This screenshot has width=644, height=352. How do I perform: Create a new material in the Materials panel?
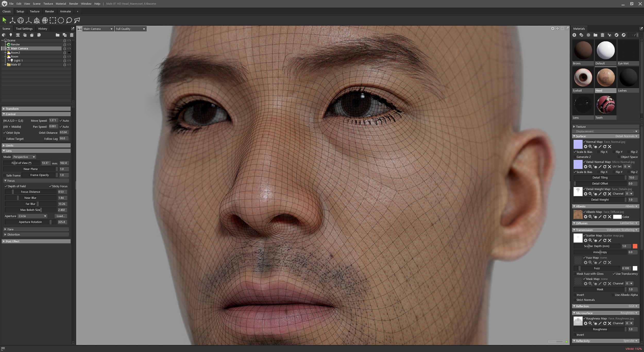pyautogui.click(x=575, y=35)
